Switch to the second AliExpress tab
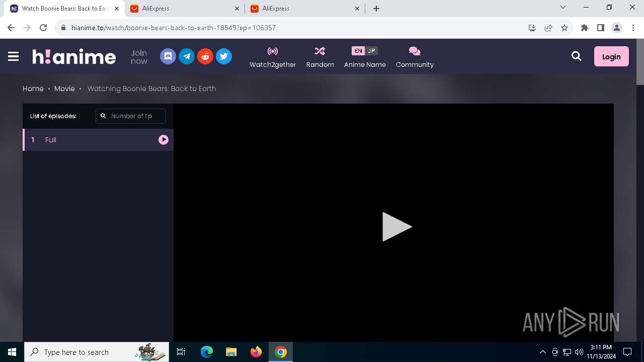 tap(304, 9)
